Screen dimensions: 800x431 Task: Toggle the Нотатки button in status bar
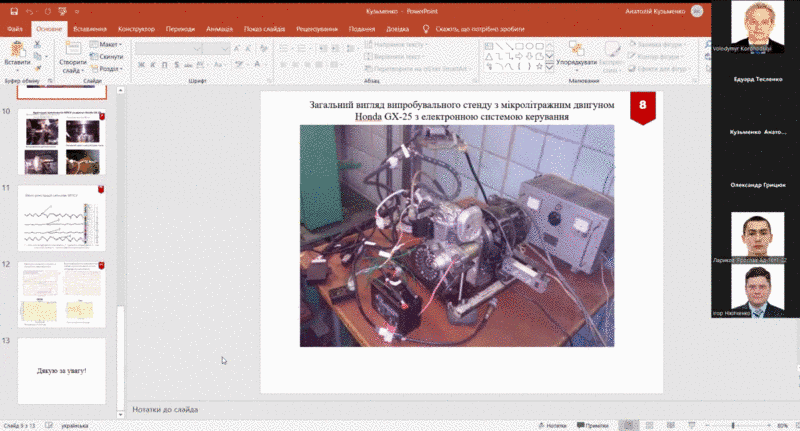tap(553, 425)
